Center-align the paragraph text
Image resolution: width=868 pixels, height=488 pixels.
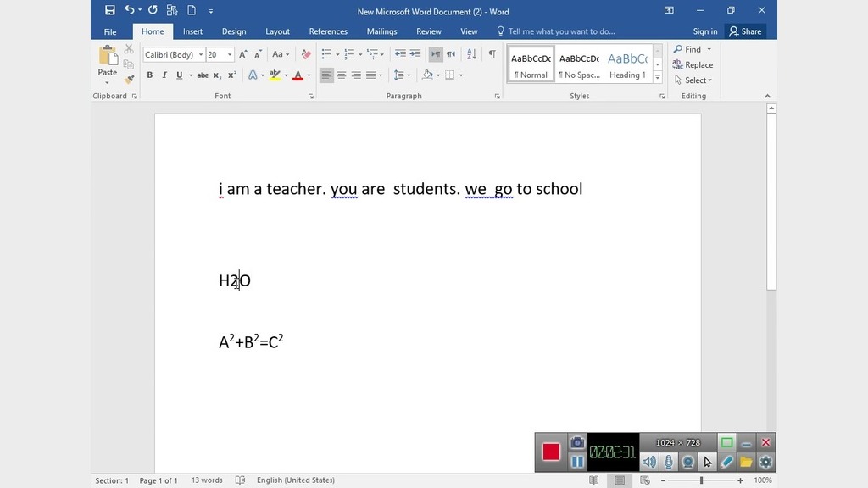[342, 75]
